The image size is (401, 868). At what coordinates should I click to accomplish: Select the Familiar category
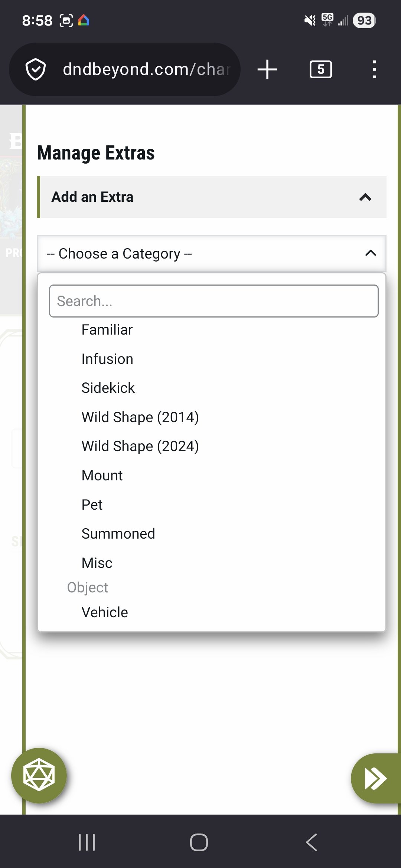coord(107,329)
